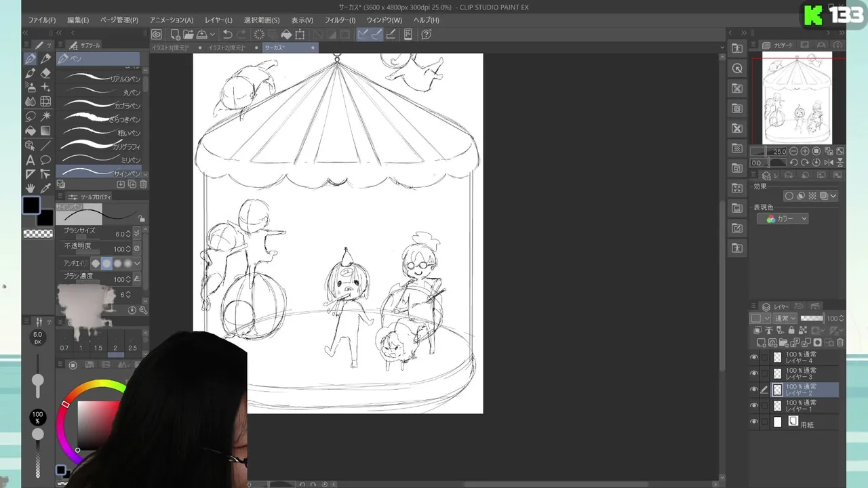
Task: Open the Scale/Rotate transform icon
Action: click(x=300, y=35)
